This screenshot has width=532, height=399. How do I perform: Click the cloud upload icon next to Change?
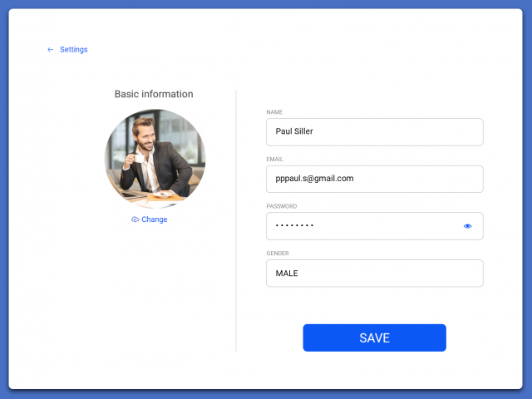pos(135,219)
